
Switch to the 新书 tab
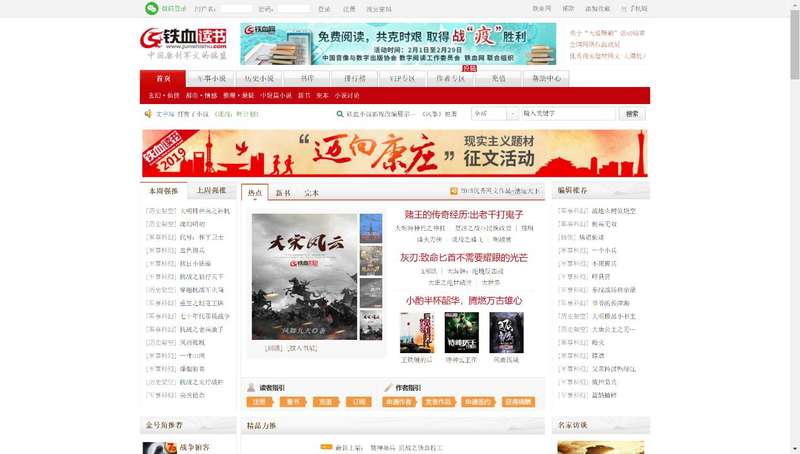click(x=283, y=193)
